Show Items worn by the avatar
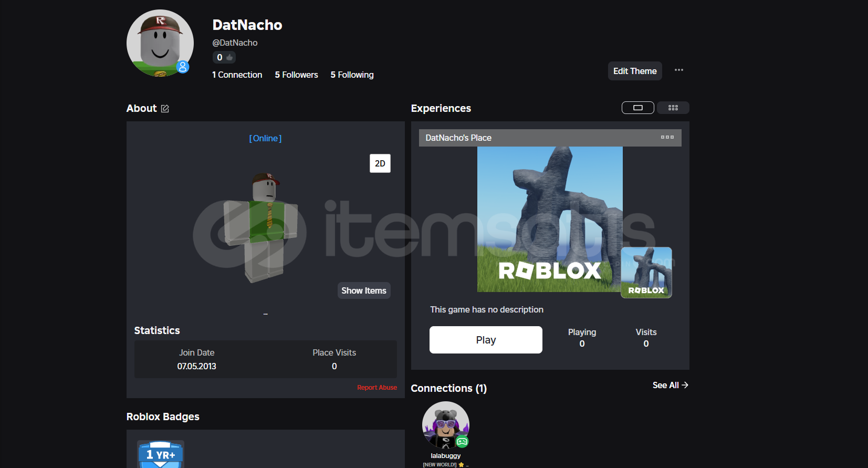The width and height of the screenshot is (868, 468). click(363, 290)
